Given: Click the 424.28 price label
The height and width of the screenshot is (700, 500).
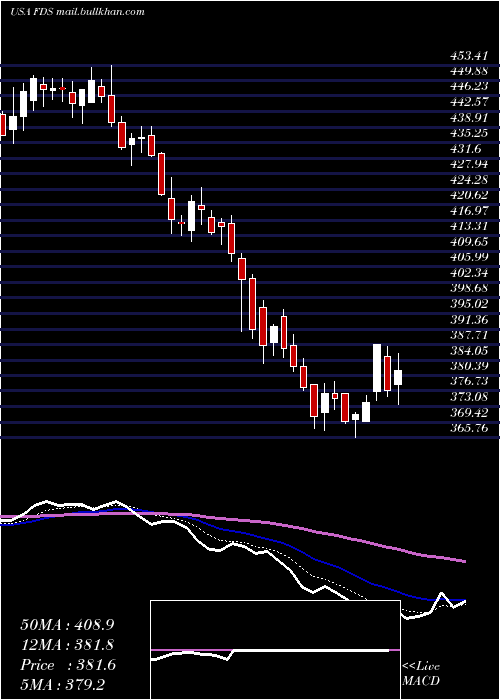Looking at the screenshot, I should (x=469, y=179).
